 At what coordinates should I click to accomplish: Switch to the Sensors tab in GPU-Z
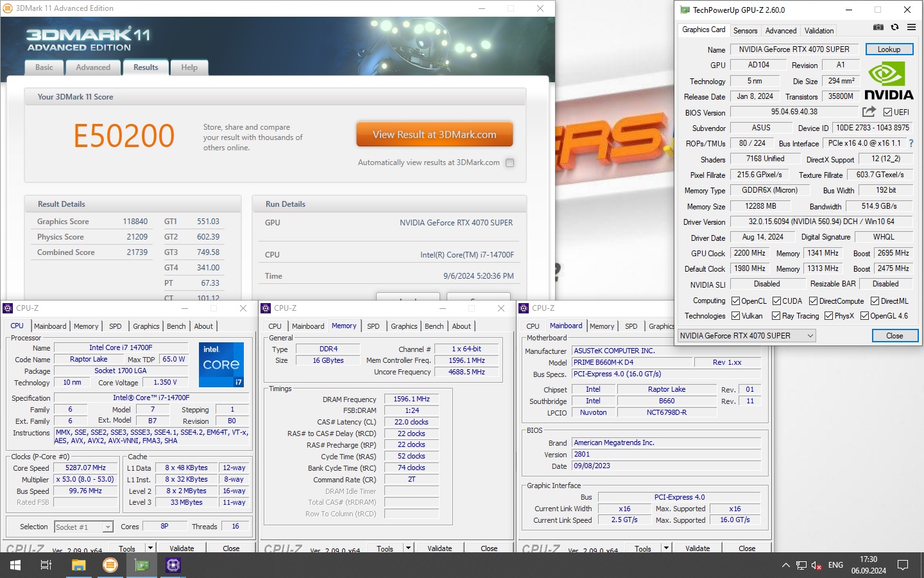pos(745,30)
